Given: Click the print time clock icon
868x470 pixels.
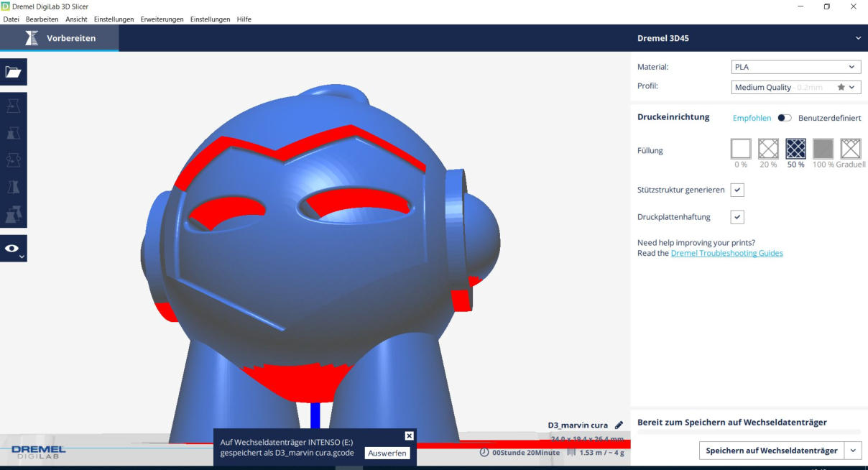Looking at the screenshot, I should coord(484,452).
